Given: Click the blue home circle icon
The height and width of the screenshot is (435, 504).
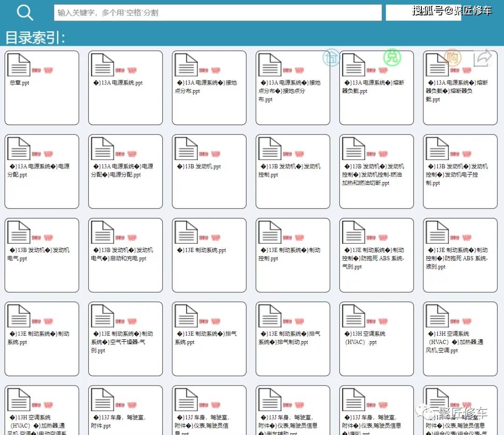Looking at the screenshot, I should 331,57.
